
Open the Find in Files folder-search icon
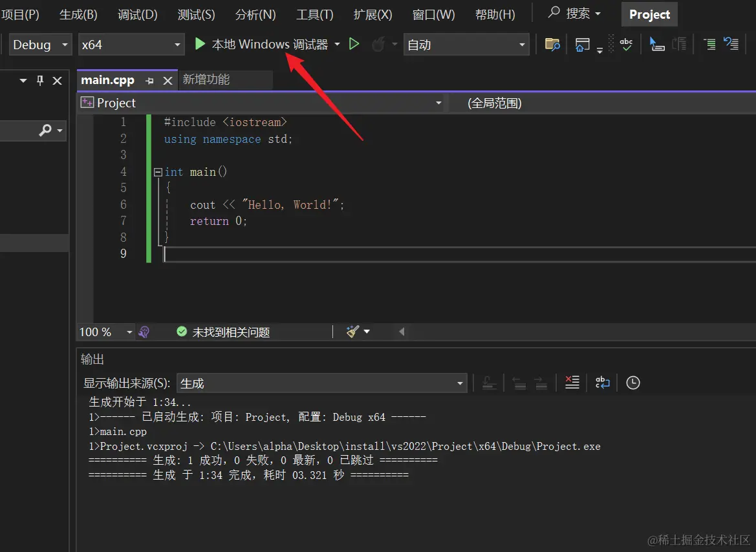click(x=552, y=45)
